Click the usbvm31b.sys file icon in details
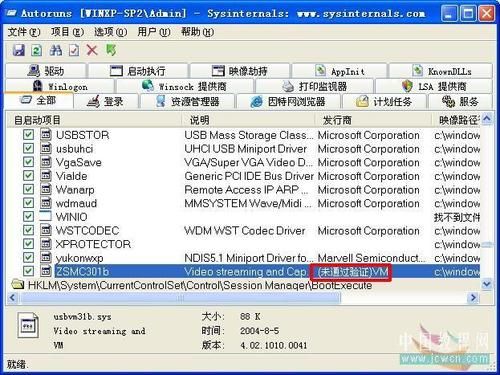This screenshot has height=375, width=500. pyautogui.click(x=28, y=325)
